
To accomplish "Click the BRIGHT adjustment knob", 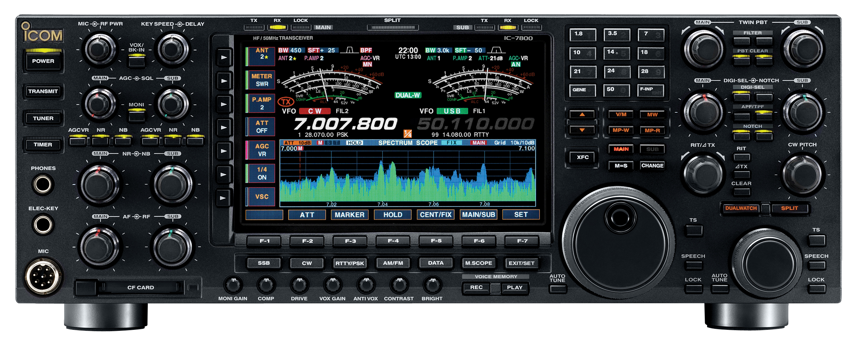I will [432, 285].
